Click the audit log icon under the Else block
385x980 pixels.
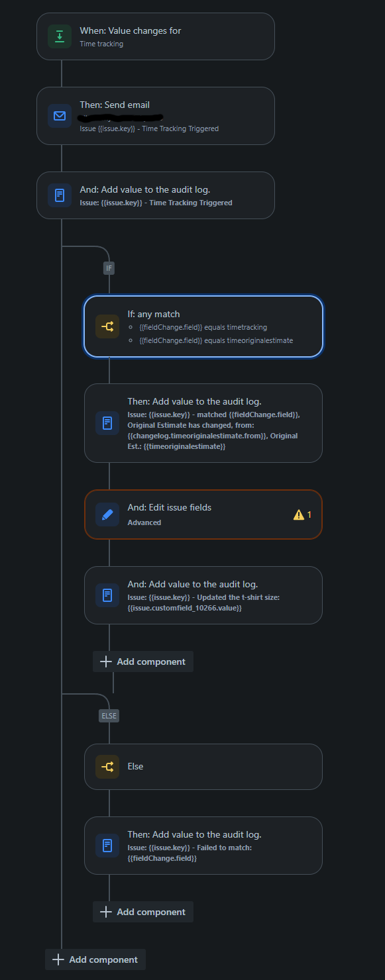pos(107,846)
